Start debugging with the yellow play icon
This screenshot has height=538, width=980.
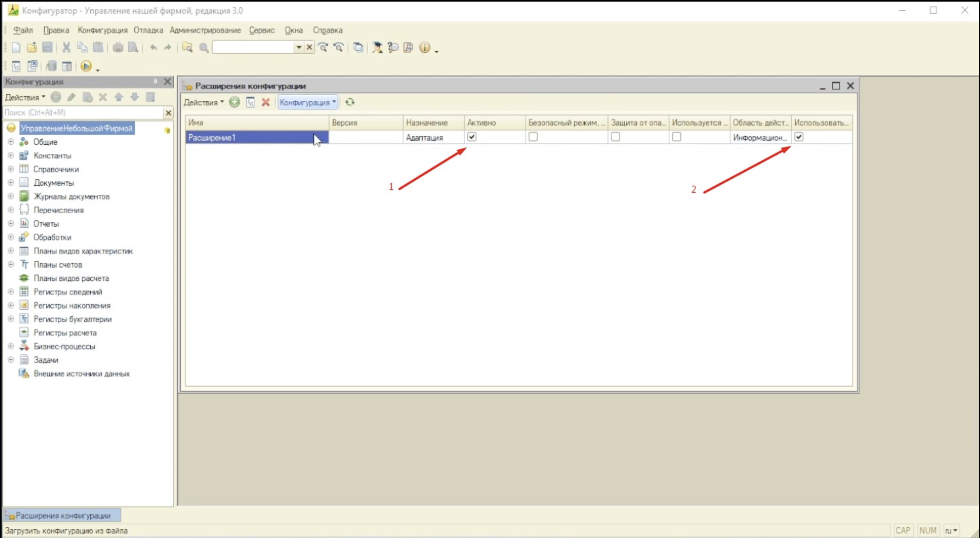(86, 66)
